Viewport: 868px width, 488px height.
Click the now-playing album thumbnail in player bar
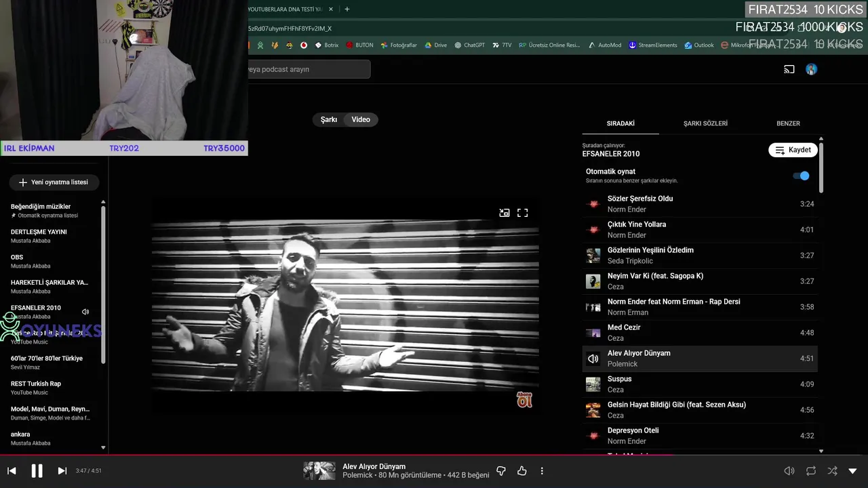pyautogui.click(x=319, y=470)
